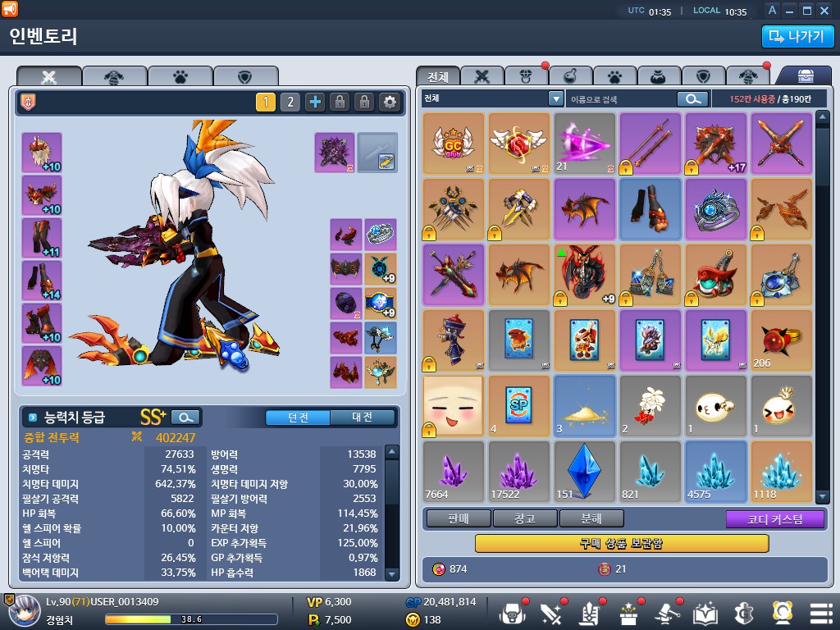Select the equipped ring accessory slot
This screenshot has height=630, width=840.
tap(381, 235)
